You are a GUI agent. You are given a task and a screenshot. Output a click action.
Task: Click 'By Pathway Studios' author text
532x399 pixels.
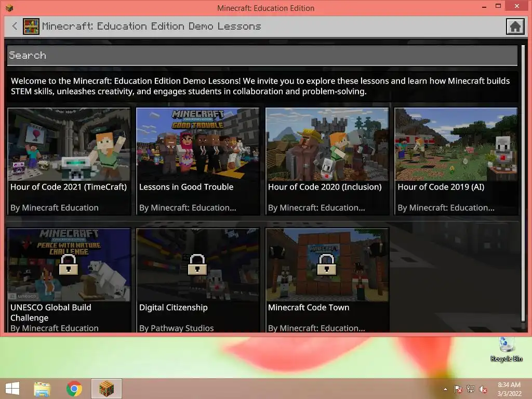pyautogui.click(x=177, y=328)
